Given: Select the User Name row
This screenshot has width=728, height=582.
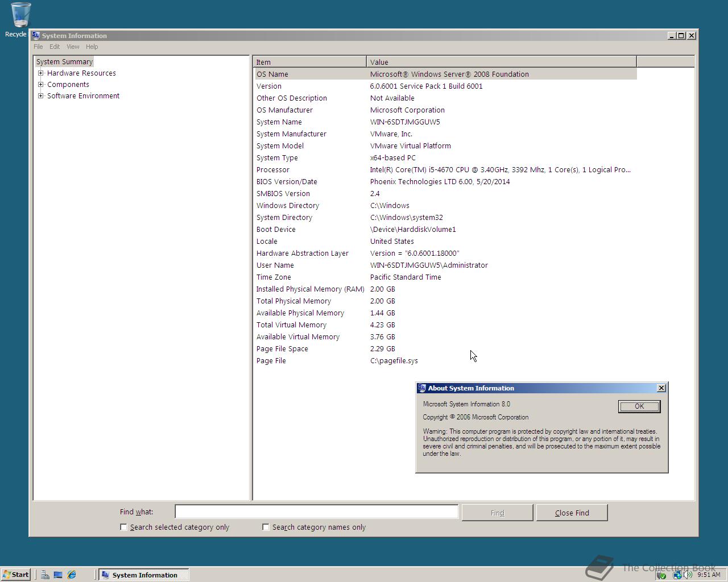Looking at the screenshot, I should point(445,265).
